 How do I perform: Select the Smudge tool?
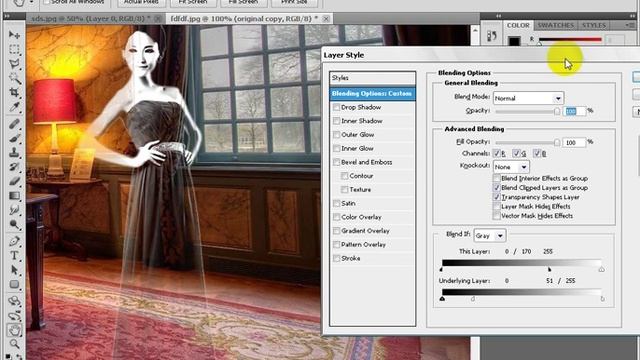point(14,210)
